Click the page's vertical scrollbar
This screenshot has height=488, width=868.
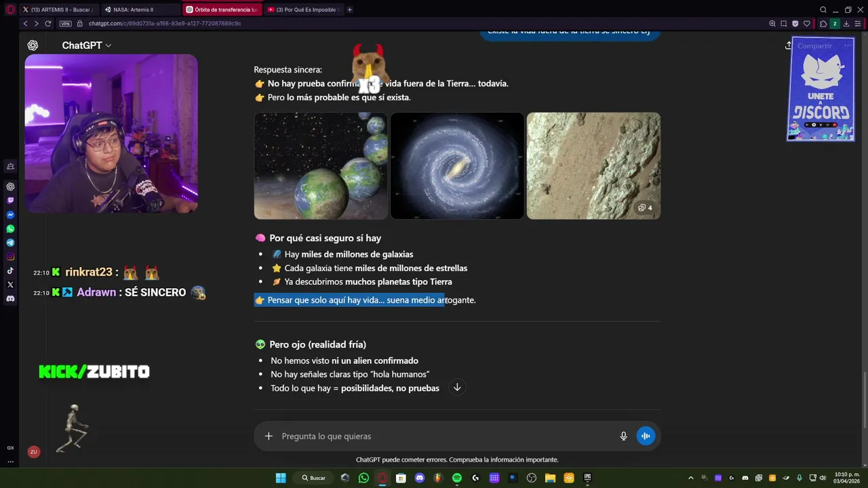[864, 400]
